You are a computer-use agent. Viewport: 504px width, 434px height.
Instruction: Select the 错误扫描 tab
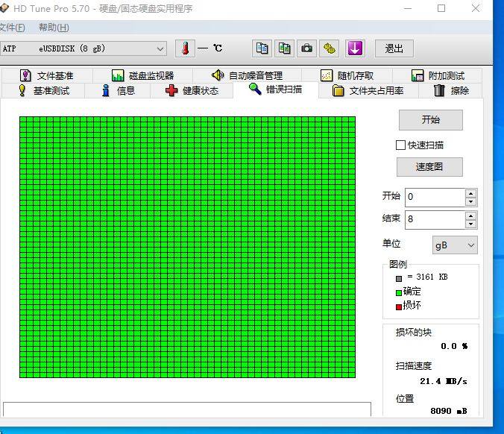click(275, 89)
